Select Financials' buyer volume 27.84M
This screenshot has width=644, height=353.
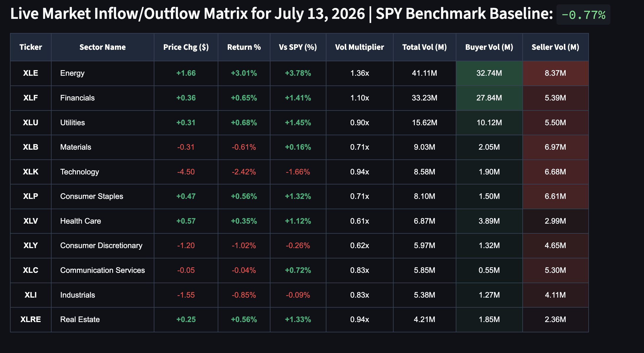click(x=489, y=98)
